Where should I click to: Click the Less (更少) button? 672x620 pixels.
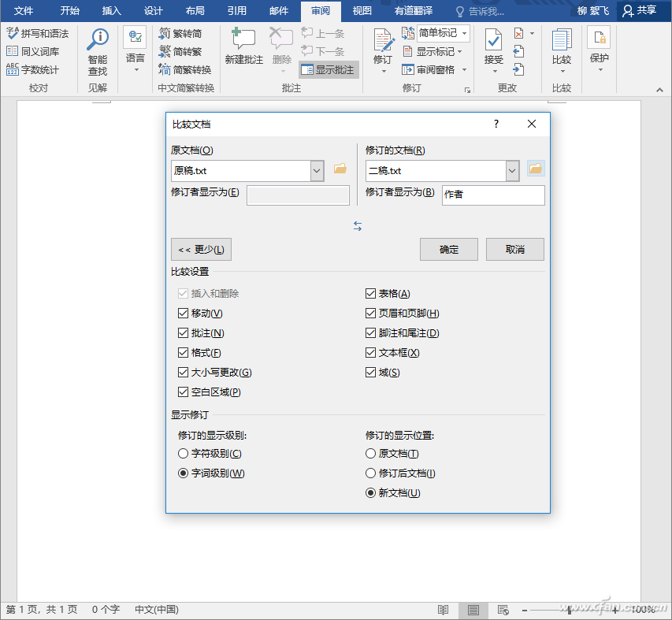click(201, 250)
